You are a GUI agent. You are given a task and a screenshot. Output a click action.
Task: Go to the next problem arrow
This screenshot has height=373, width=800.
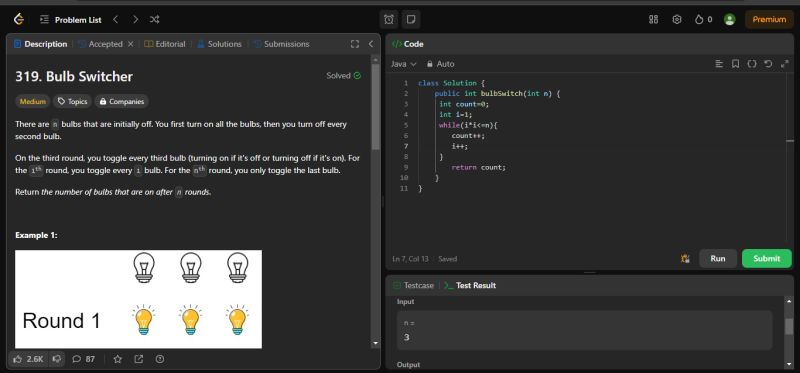135,19
